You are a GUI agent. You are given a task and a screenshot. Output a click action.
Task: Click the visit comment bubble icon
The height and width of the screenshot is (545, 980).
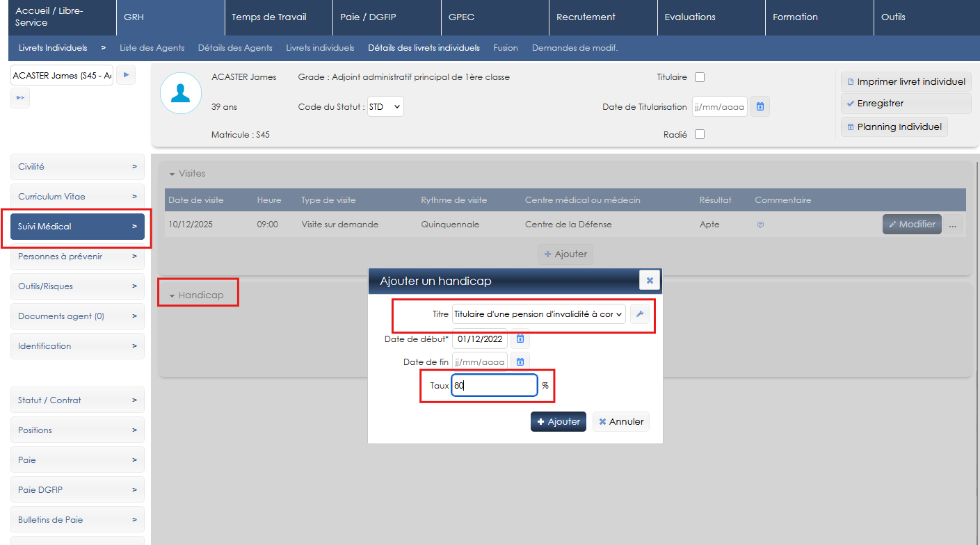point(760,225)
